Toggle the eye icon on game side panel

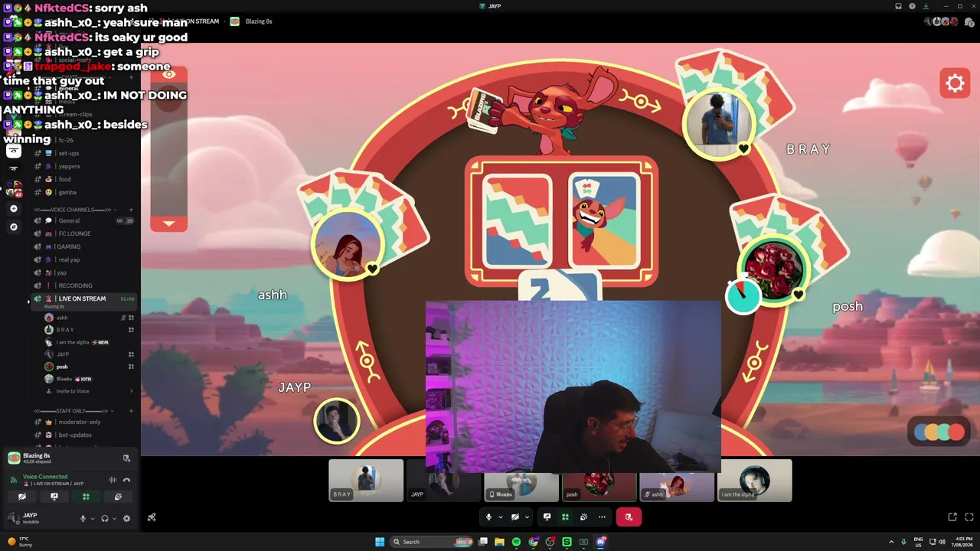(168, 74)
